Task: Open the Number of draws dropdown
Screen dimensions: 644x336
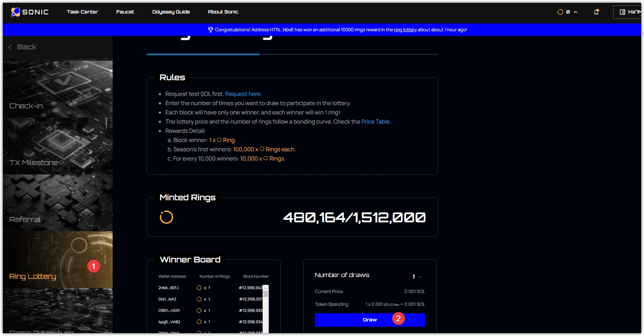Action: (x=417, y=277)
